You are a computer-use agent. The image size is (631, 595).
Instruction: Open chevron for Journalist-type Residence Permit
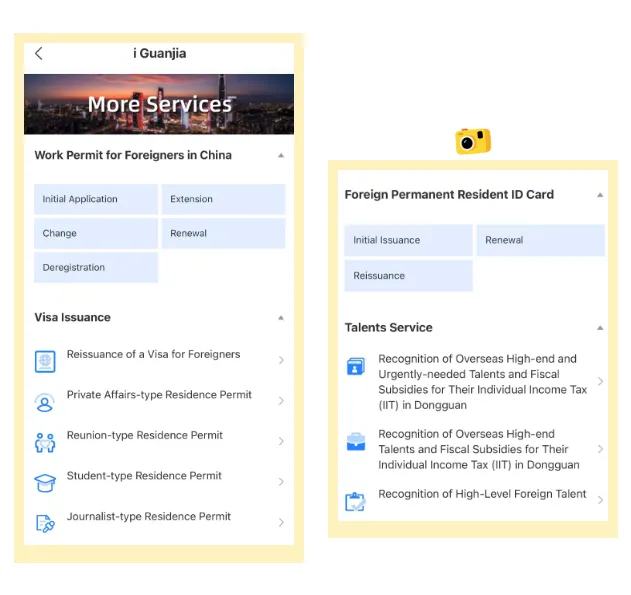click(281, 522)
